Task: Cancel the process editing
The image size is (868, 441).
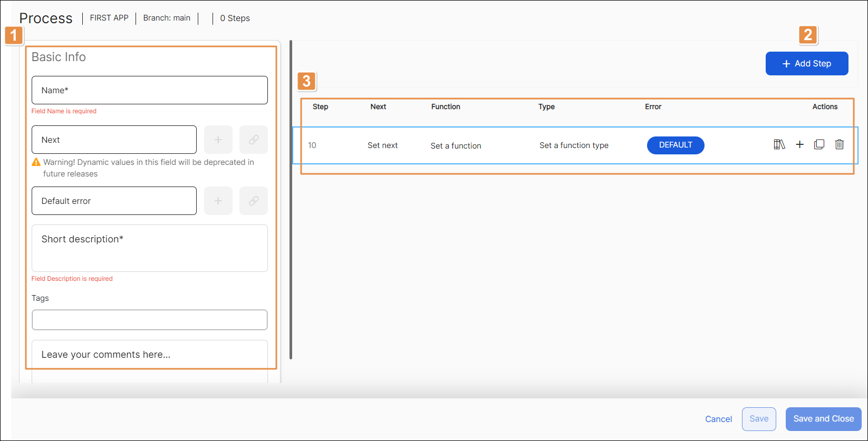Action: [718, 419]
